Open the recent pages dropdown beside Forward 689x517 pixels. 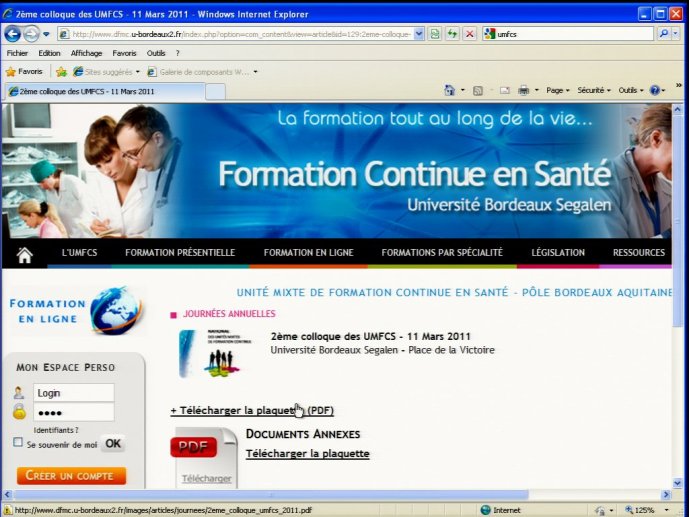pyautogui.click(x=46, y=34)
